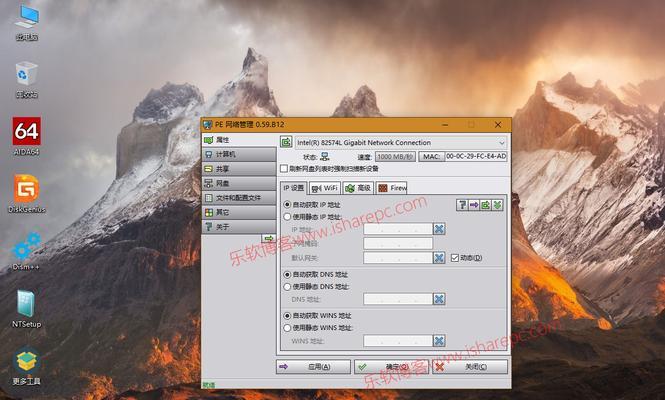665x400 pixels.
Task: Toggle the 动态(D) checkbox
Action: [x=455, y=258]
